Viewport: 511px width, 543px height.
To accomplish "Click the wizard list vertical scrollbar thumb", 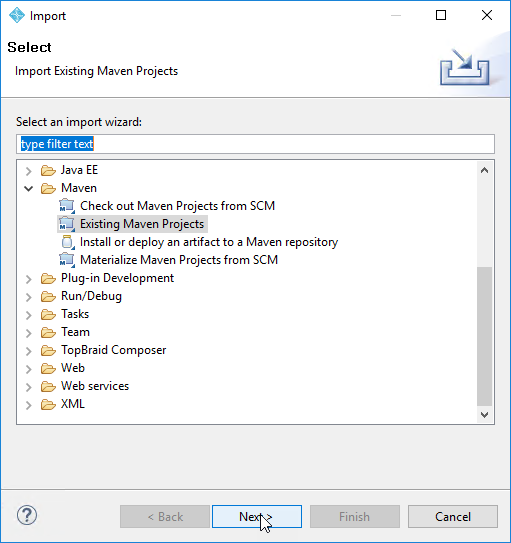I will 484,336.
